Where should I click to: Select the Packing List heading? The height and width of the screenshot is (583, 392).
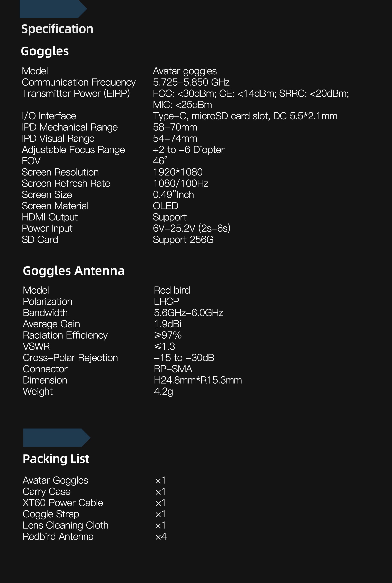56,459
